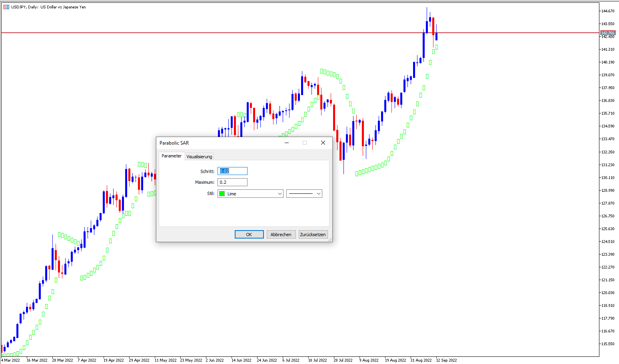Minimize the Parabolic SAR dialog
The height and width of the screenshot is (364, 619).
pos(287,143)
